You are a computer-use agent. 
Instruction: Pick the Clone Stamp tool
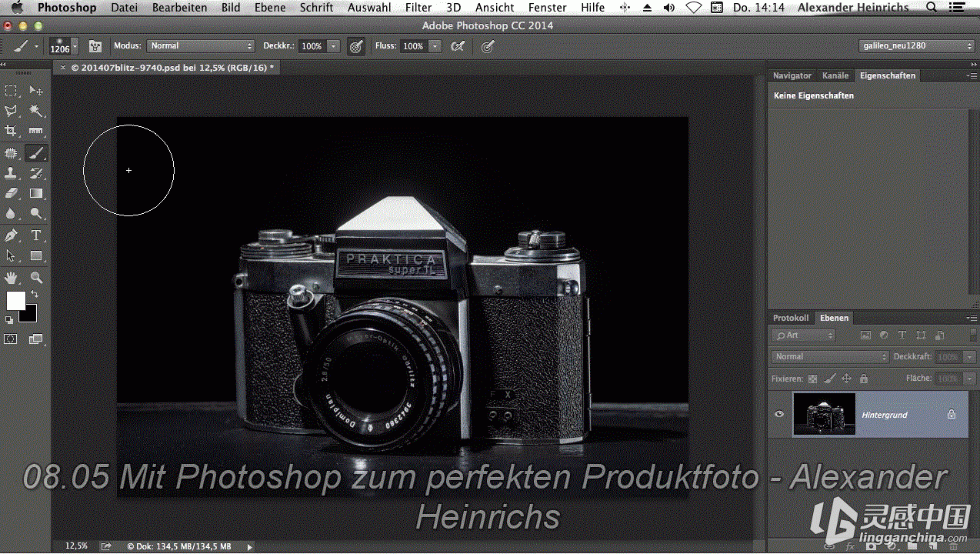coord(12,173)
